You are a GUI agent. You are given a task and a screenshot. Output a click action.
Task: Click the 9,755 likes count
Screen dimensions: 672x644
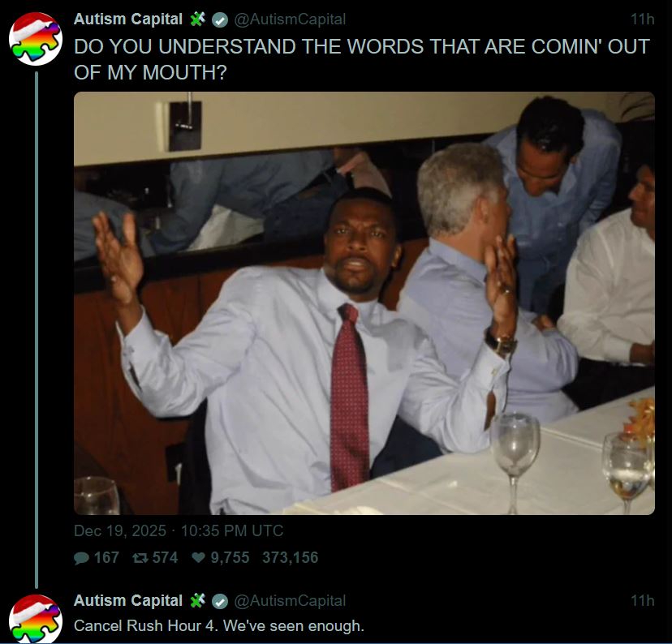230,557
